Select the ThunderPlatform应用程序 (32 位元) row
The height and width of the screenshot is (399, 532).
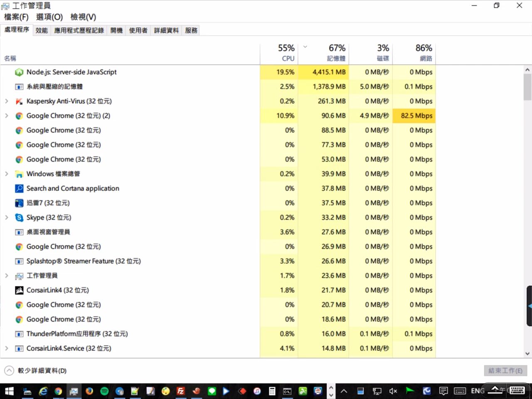pyautogui.click(x=218, y=334)
